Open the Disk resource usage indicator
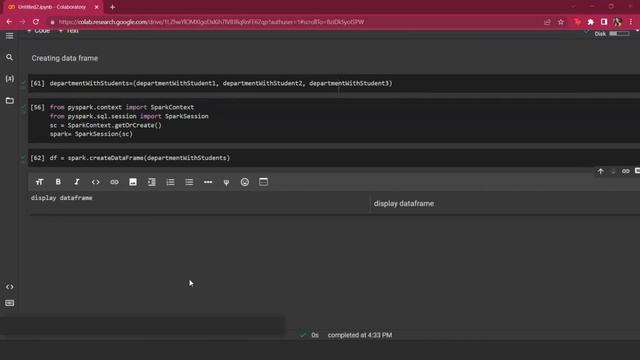Image resolution: width=640 pixels, height=360 pixels. [612, 34]
